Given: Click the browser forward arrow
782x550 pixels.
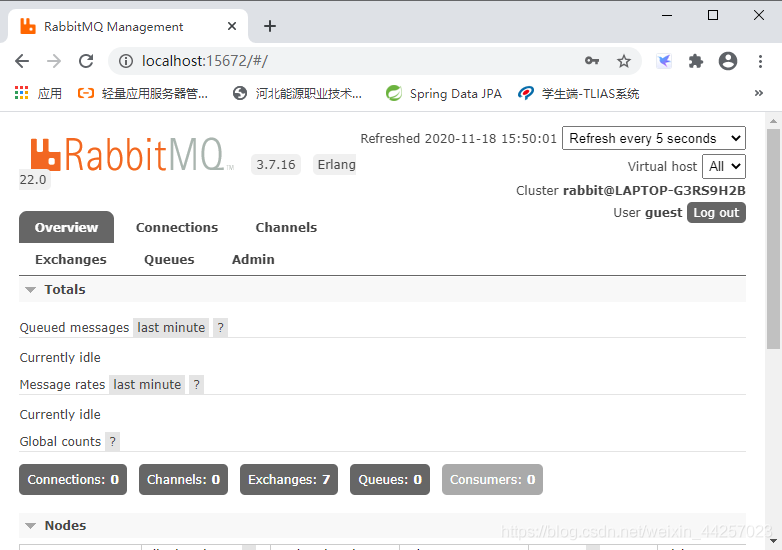Looking at the screenshot, I should coord(54,61).
